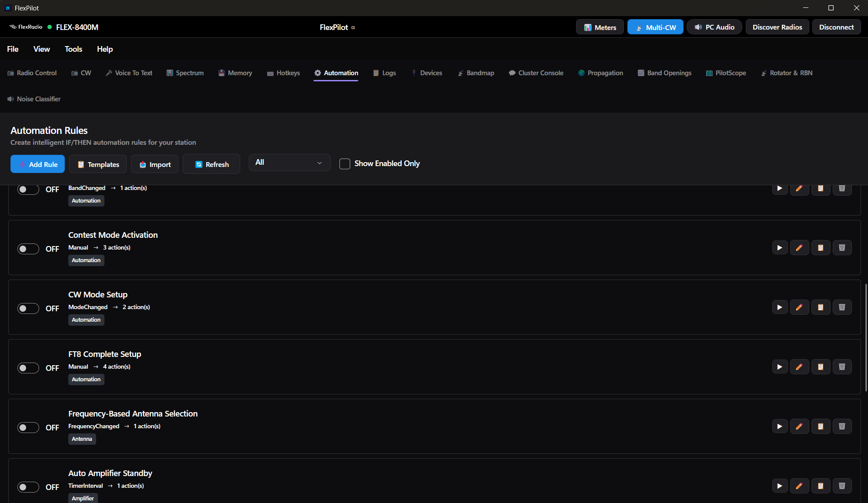Open the View menu
868x503 pixels.
tap(41, 49)
